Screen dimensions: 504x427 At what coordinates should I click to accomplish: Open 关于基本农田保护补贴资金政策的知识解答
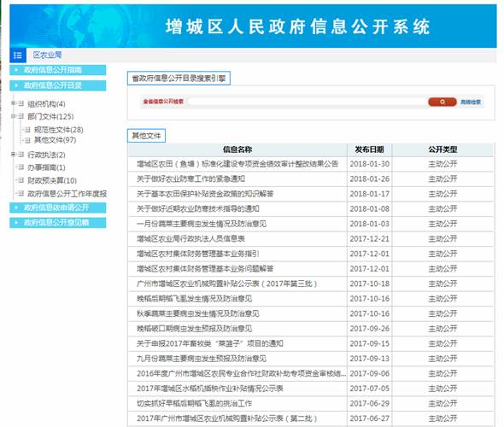205,194
